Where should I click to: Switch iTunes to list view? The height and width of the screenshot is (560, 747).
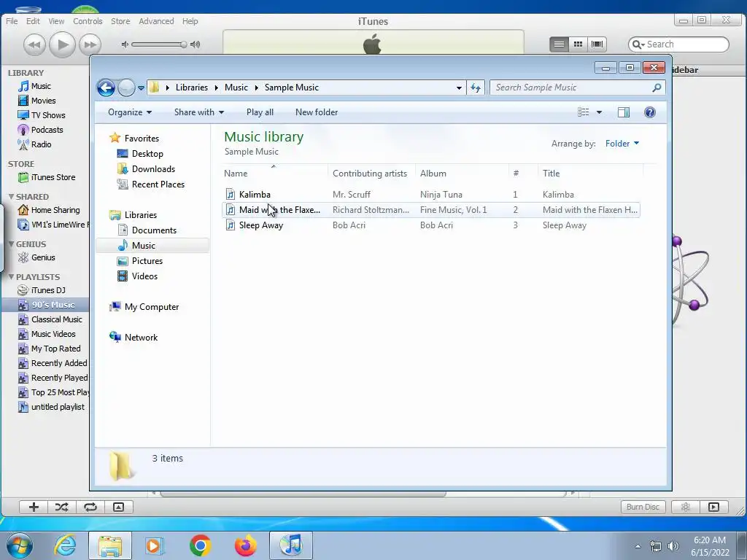pos(559,44)
